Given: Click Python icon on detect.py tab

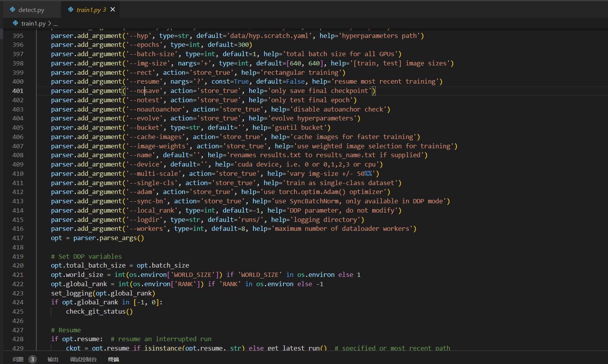Looking at the screenshot, I should (13, 10).
